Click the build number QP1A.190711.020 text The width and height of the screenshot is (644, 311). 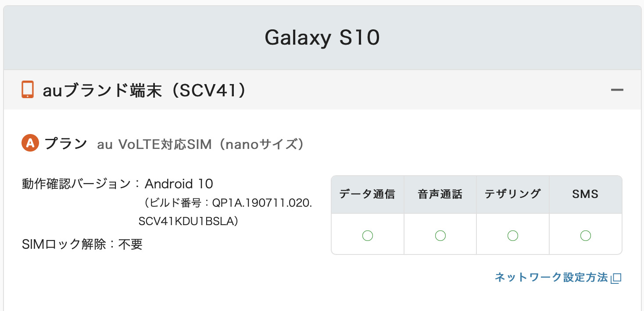point(262,204)
